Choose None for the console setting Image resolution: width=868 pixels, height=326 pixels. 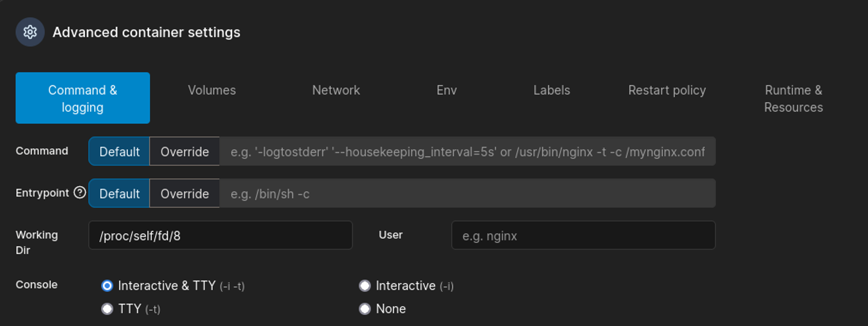point(365,309)
